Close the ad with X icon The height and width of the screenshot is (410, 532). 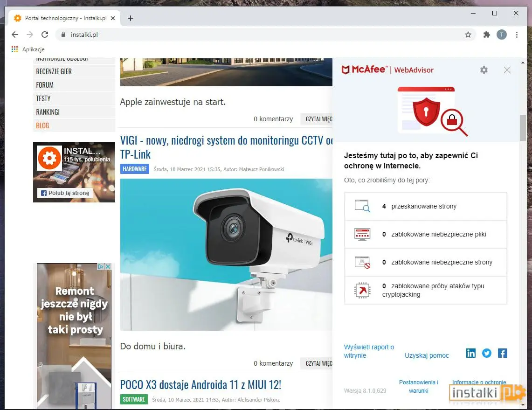108,266
